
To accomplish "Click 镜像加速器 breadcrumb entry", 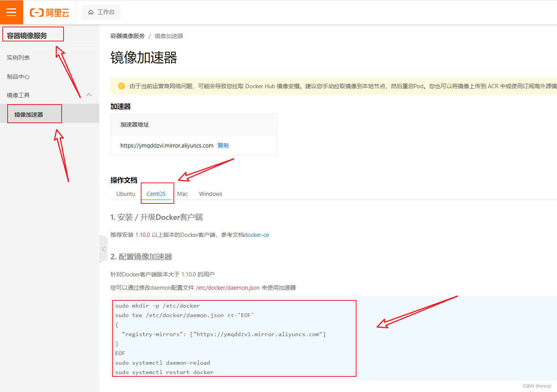I will [x=169, y=36].
